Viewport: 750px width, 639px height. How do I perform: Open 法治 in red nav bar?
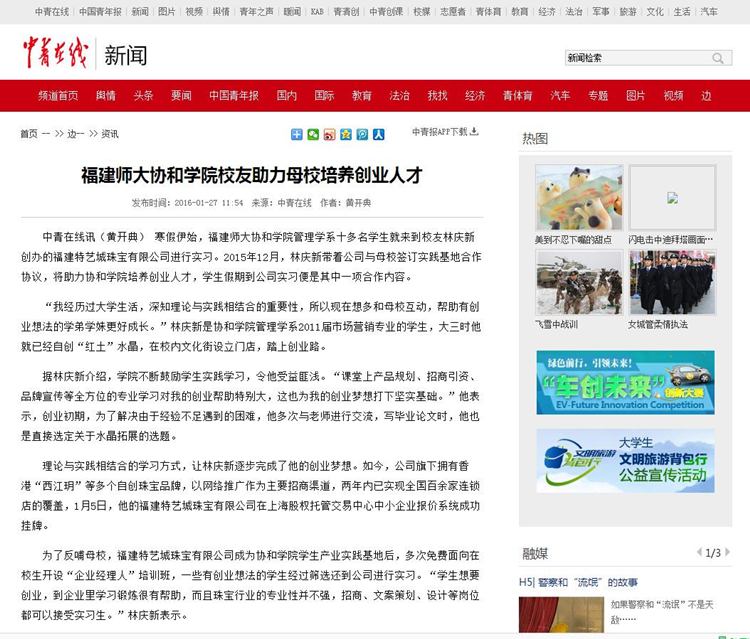[399, 96]
